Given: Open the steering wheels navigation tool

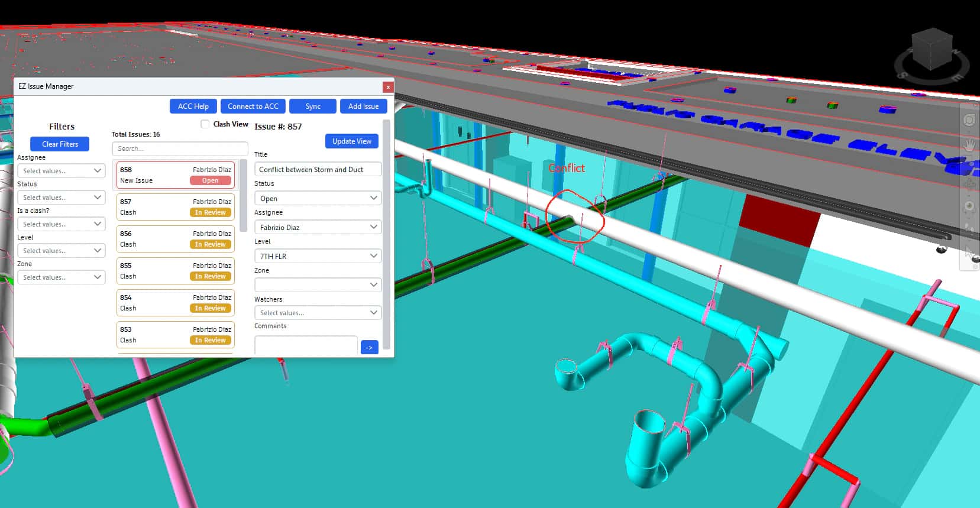Looking at the screenshot, I should coord(969,121).
